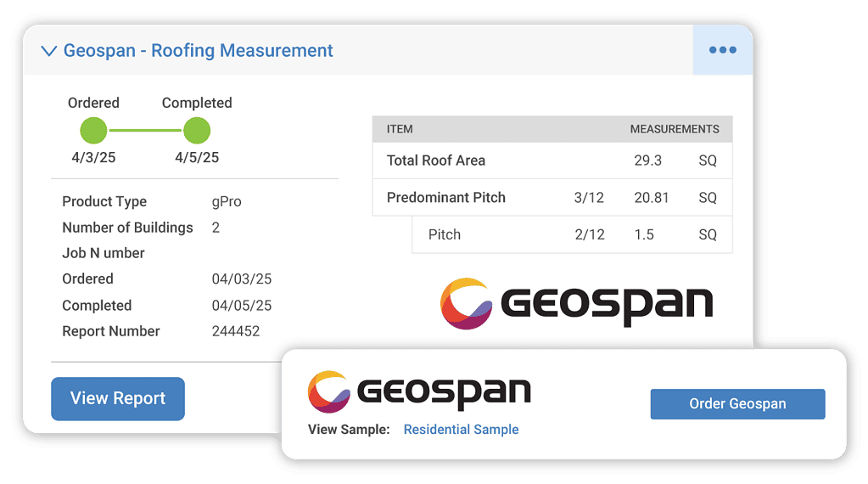This screenshot has height=484, width=868.
Task: Click the 4/5/25 date under Completed circle
Action: tap(197, 158)
